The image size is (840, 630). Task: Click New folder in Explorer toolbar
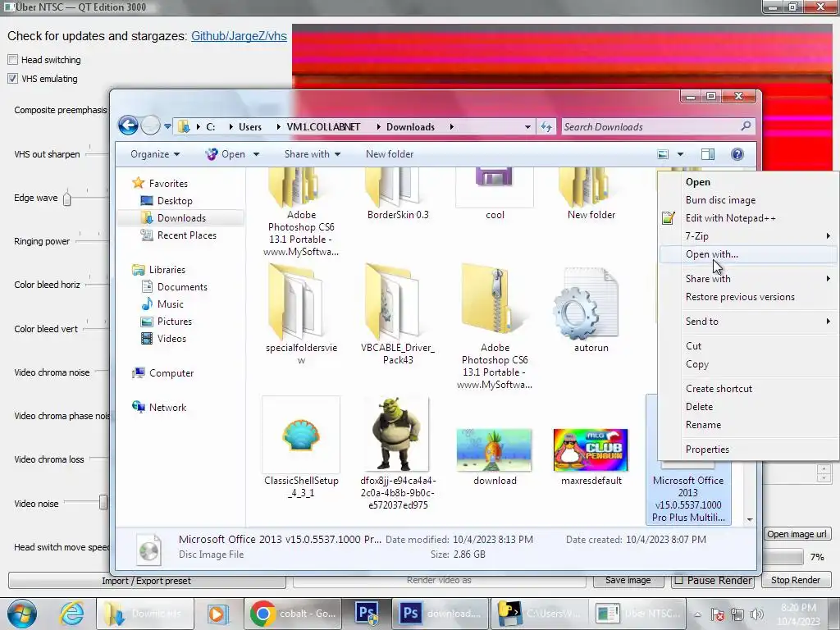pyautogui.click(x=390, y=154)
